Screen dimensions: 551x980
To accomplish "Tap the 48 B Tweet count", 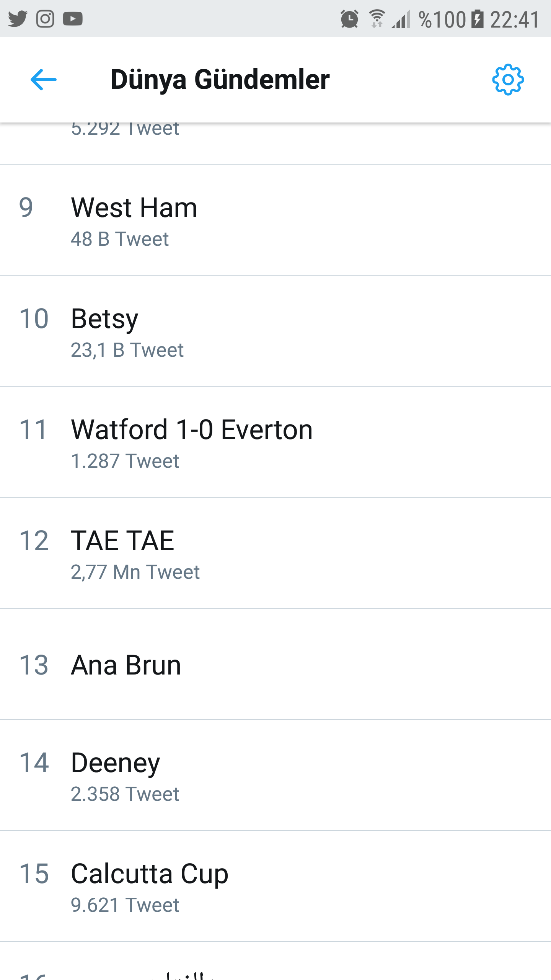I will [x=120, y=239].
